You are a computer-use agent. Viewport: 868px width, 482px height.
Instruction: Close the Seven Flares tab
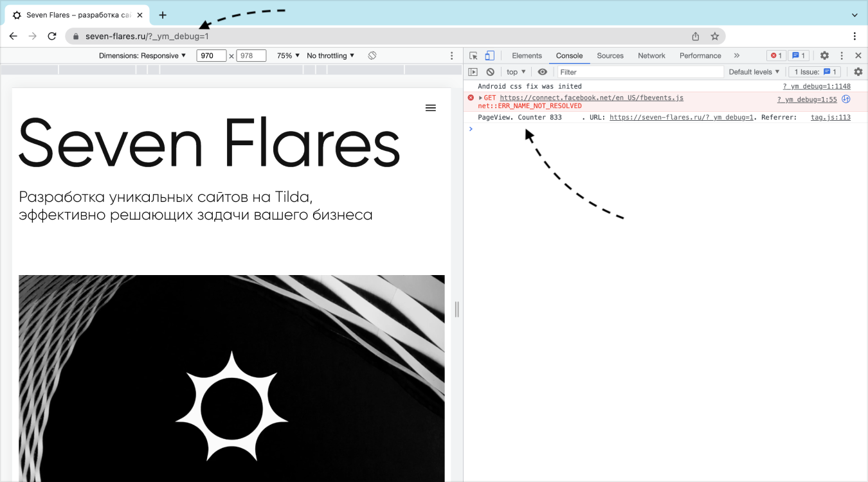[x=140, y=15]
